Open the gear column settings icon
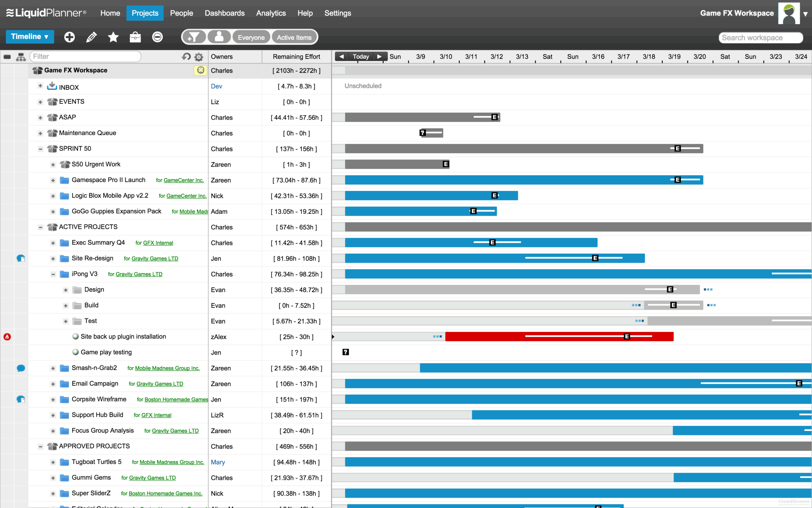The image size is (812, 508). click(199, 57)
